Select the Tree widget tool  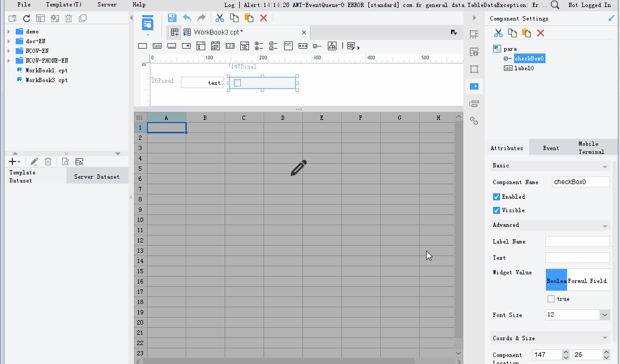pos(332,46)
